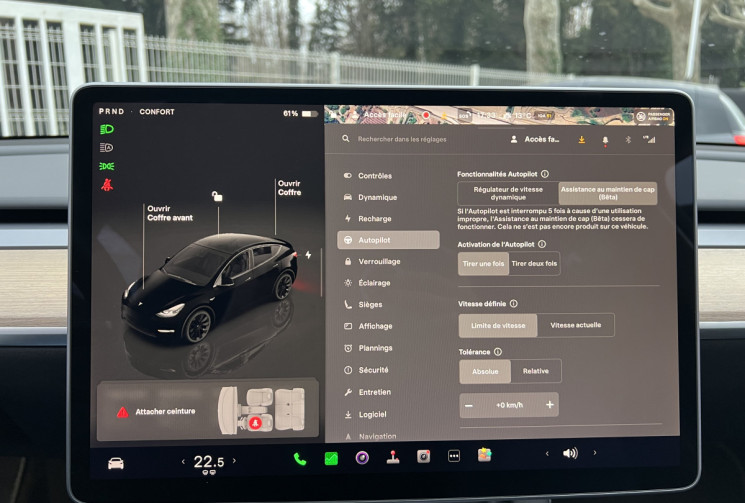Tap the LTE signal strength icon
The width and height of the screenshot is (745, 503).
click(649, 139)
